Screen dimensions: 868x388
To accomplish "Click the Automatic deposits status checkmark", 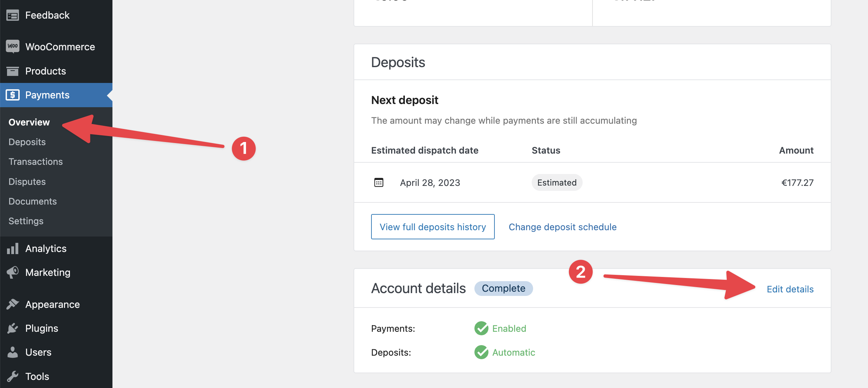I will click(481, 352).
